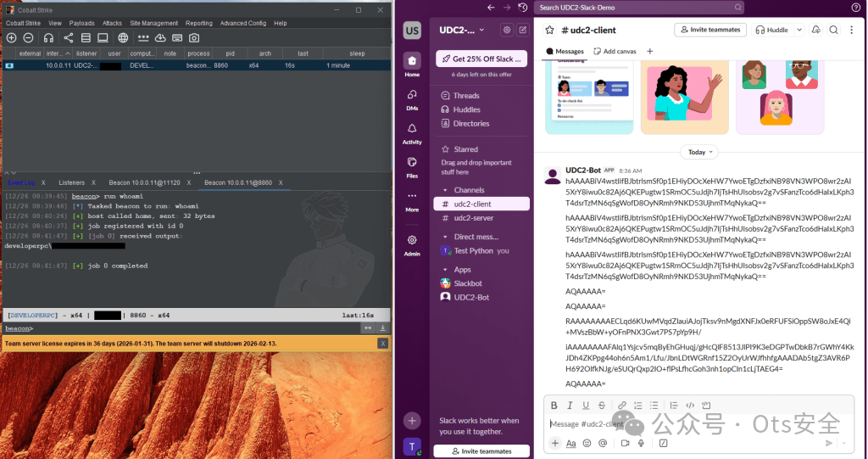This screenshot has height=459, width=868.
Task: Click the new message compose icon in Slack
Action: tap(522, 30)
